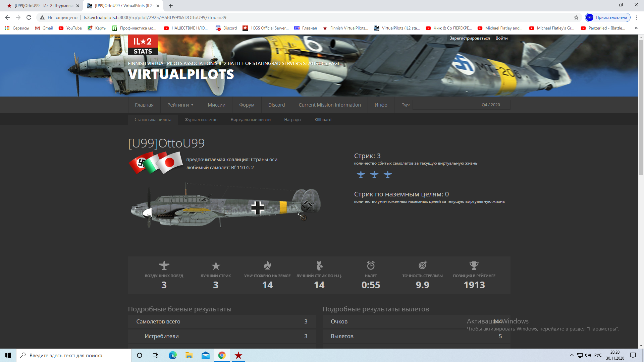Expand the bookmarks overflow chevron
The image size is (644, 362).
pyautogui.click(x=636, y=28)
